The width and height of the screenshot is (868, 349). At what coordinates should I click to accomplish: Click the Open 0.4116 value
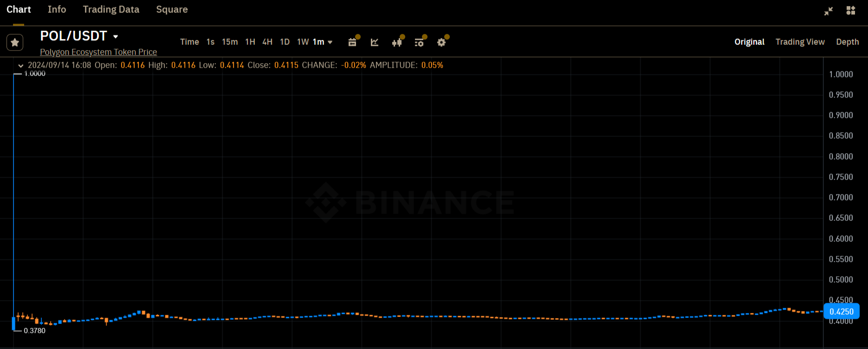[x=133, y=65]
